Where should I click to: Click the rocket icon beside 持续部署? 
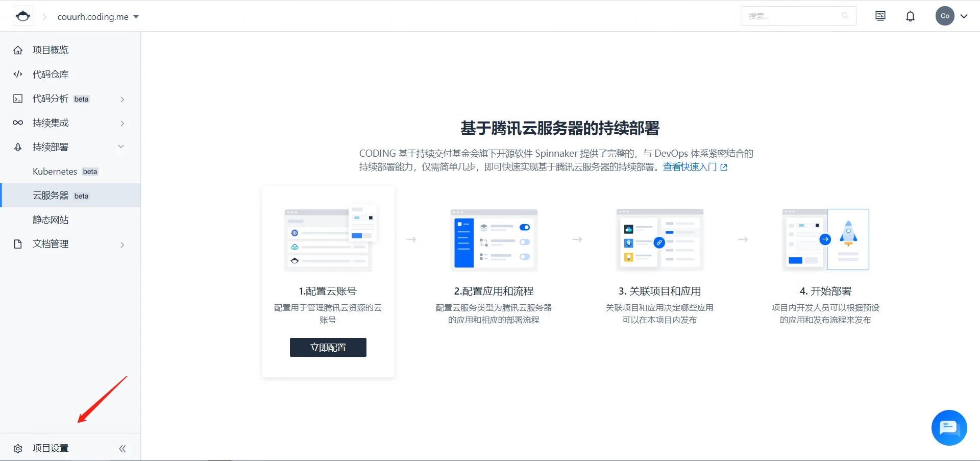[18, 147]
